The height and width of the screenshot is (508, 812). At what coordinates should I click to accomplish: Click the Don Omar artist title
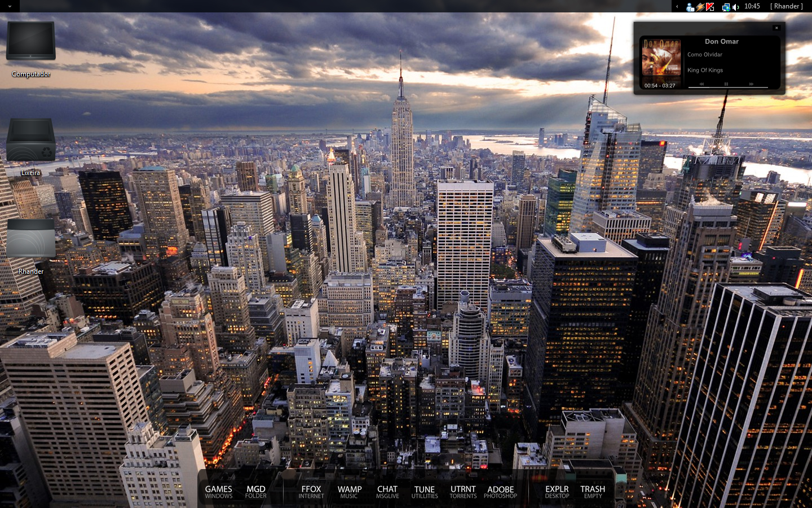722,41
